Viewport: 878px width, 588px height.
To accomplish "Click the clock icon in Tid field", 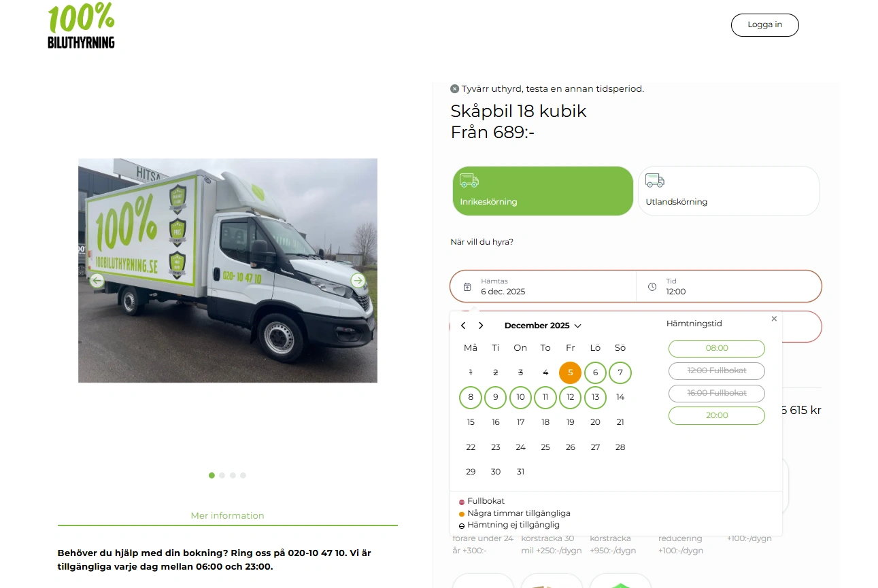I will click(x=652, y=287).
